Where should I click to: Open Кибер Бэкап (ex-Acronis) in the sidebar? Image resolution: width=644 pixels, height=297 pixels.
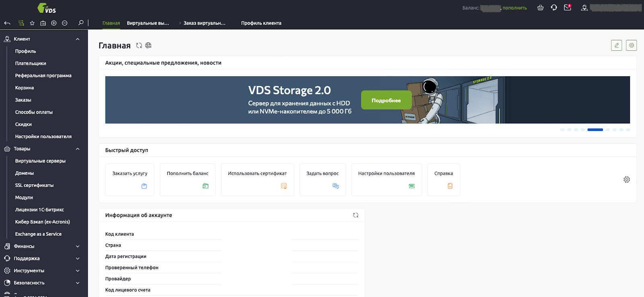43,222
